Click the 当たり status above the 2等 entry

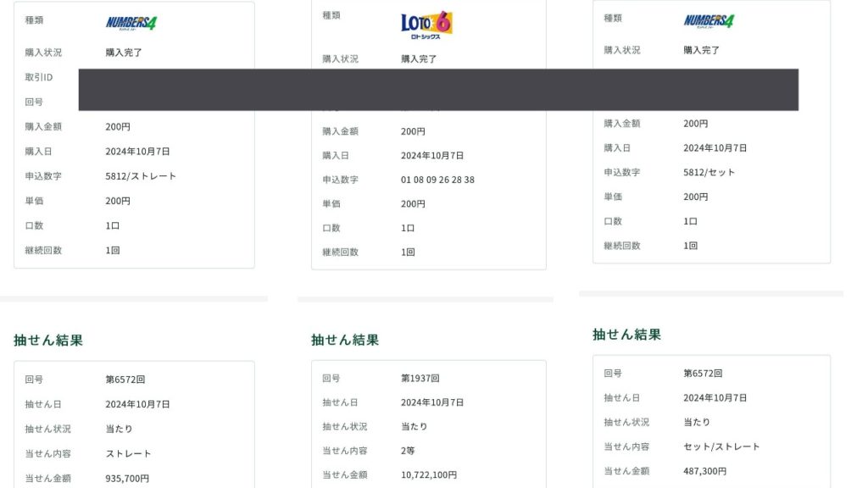(x=414, y=426)
